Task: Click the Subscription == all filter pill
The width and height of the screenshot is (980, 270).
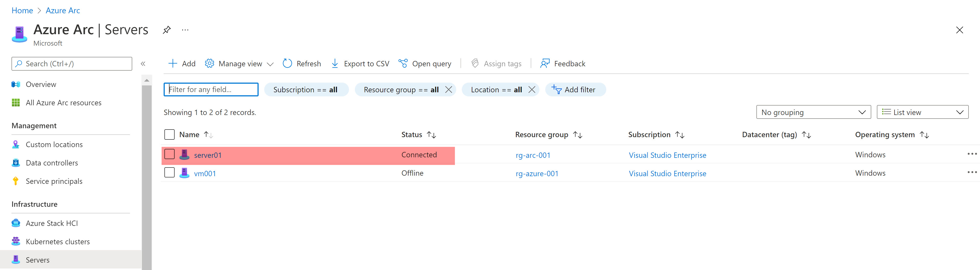Action: point(306,90)
